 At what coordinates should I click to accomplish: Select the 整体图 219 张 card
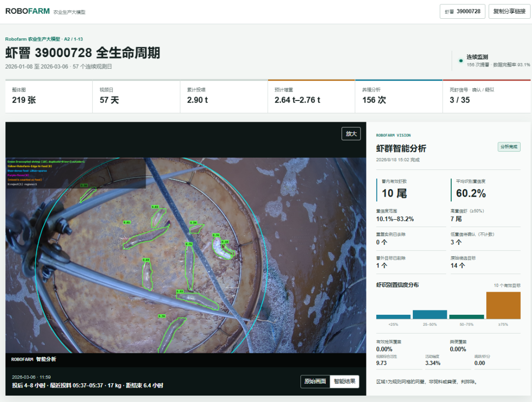pos(49,97)
